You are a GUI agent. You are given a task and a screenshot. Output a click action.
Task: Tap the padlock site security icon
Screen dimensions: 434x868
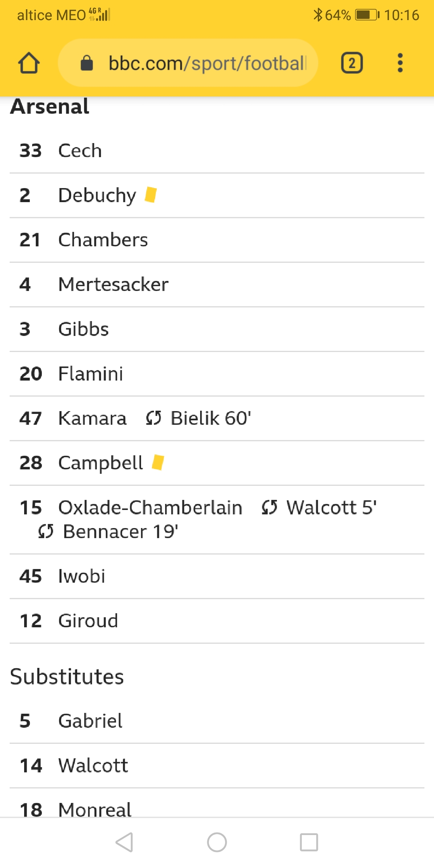coord(87,63)
